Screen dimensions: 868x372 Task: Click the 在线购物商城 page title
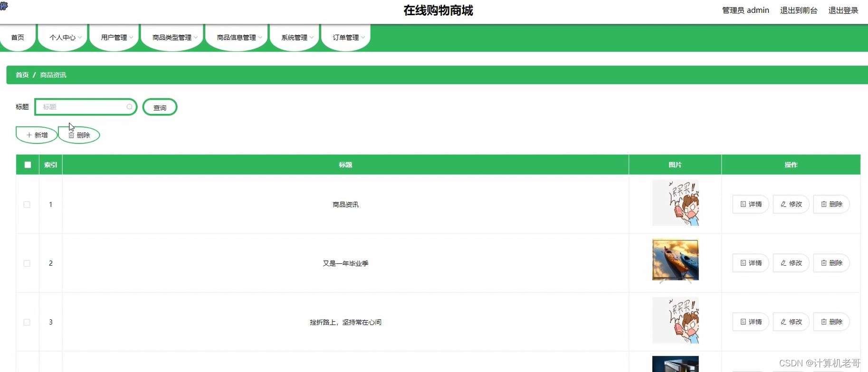tap(438, 10)
